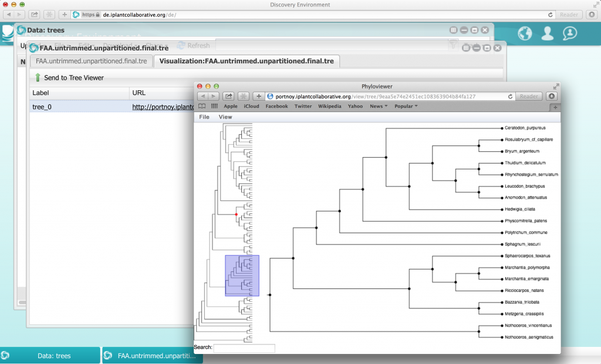Screen dimensions: 601x364
Task: Select the Polytrichum_commune leaf label
Action: pyautogui.click(x=526, y=232)
